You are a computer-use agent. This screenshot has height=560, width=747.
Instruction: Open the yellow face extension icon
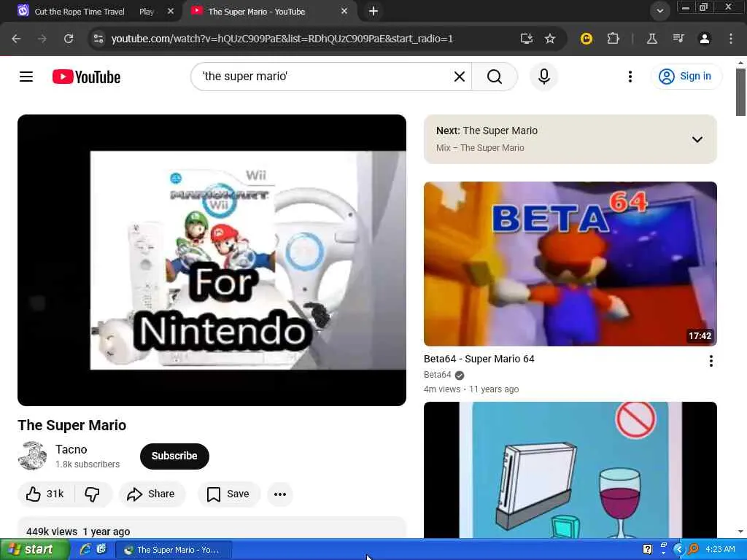[x=587, y=39]
